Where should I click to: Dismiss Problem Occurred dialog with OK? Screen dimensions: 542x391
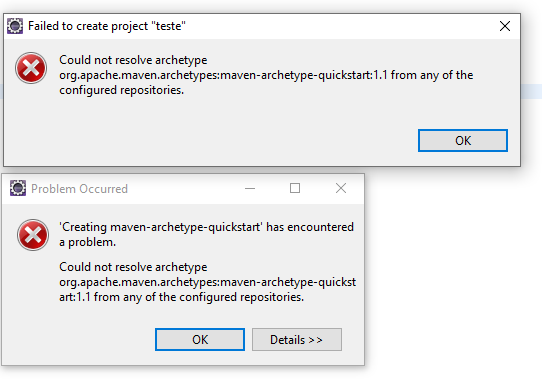click(200, 339)
